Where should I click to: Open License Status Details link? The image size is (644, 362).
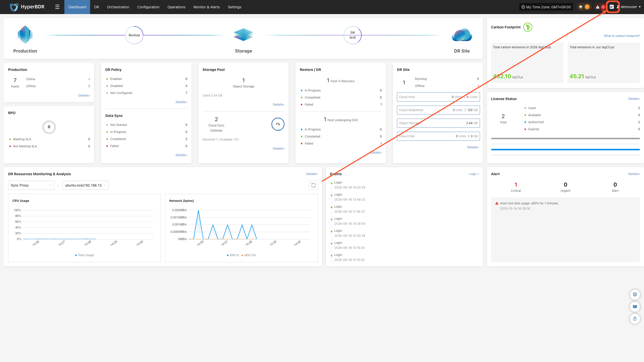pyautogui.click(x=634, y=99)
